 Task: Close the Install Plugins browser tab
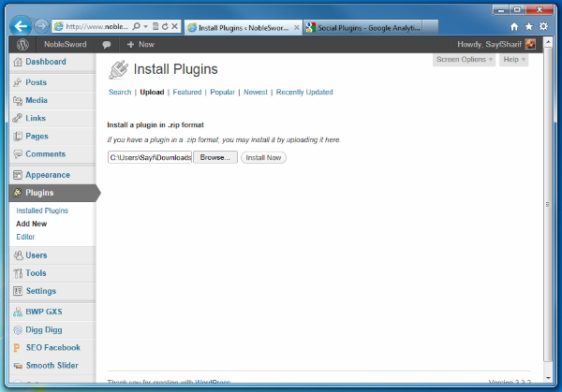click(x=296, y=27)
